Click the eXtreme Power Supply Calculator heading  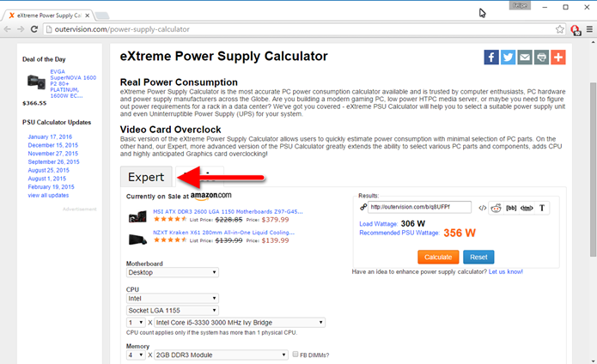click(224, 57)
